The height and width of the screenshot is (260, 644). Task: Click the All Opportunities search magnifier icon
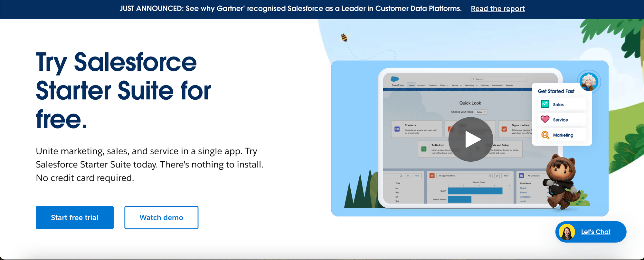tap(490, 176)
